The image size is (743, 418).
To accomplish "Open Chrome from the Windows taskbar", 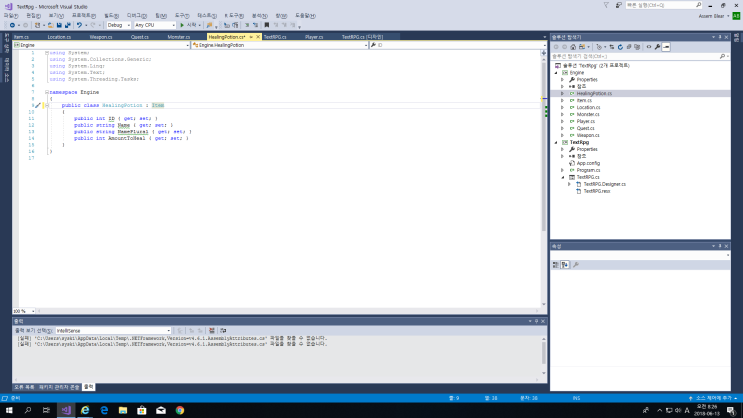I will coord(179,410).
